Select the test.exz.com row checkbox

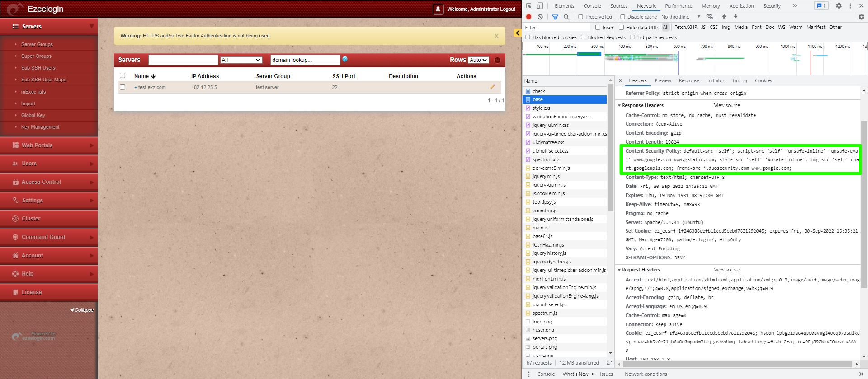point(123,87)
